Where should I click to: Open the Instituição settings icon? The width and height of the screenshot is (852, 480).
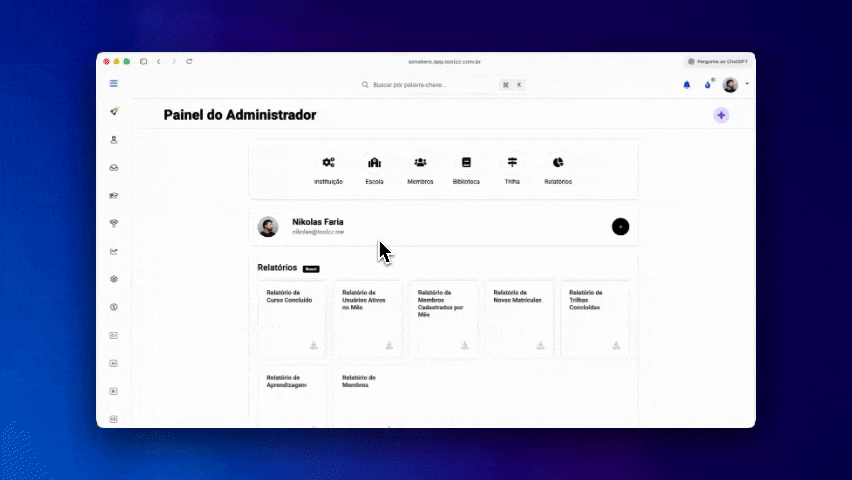click(328, 163)
